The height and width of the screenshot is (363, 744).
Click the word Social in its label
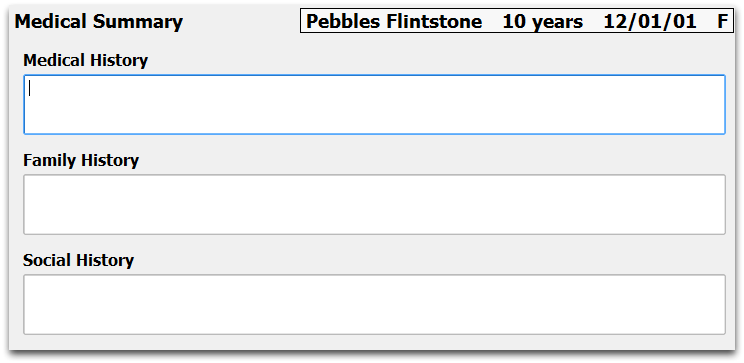47,260
